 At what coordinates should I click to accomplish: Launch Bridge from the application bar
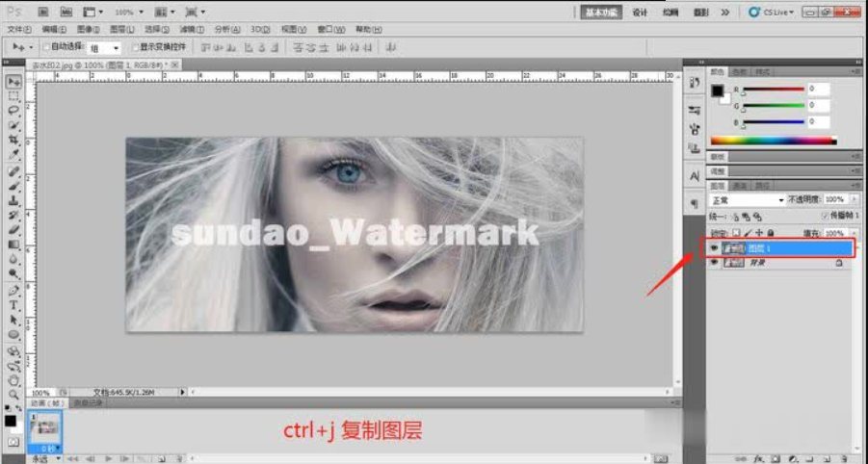43,12
